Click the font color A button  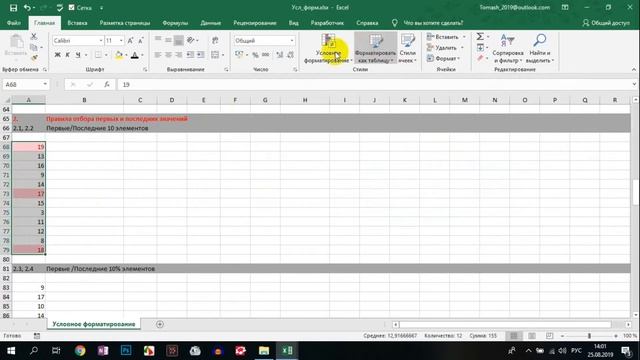coord(135,55)
